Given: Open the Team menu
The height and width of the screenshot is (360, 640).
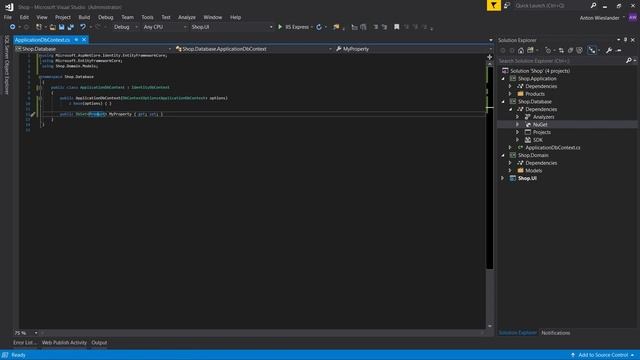Looking at the screenshot, I should point(127,17).
